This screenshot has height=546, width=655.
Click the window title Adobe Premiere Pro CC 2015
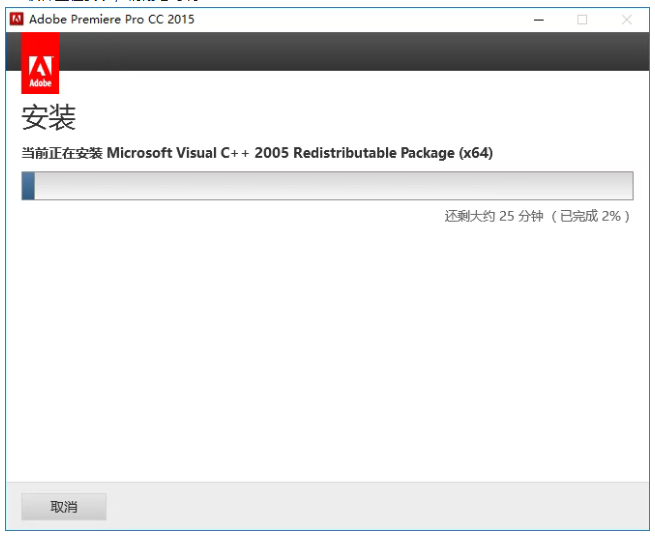tap(112, 19)
